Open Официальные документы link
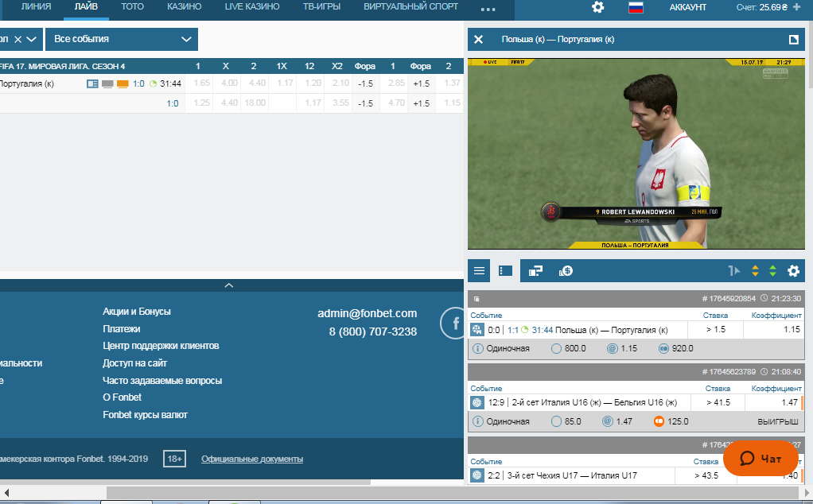Screen dimensions: 813x504 pos(252,459)
